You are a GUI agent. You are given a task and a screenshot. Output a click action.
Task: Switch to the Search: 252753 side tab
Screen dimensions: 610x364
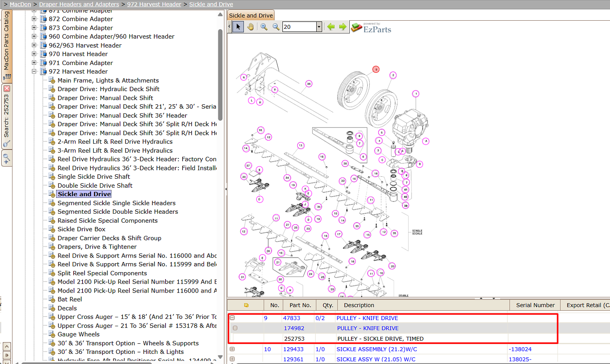tap(7, 116)
